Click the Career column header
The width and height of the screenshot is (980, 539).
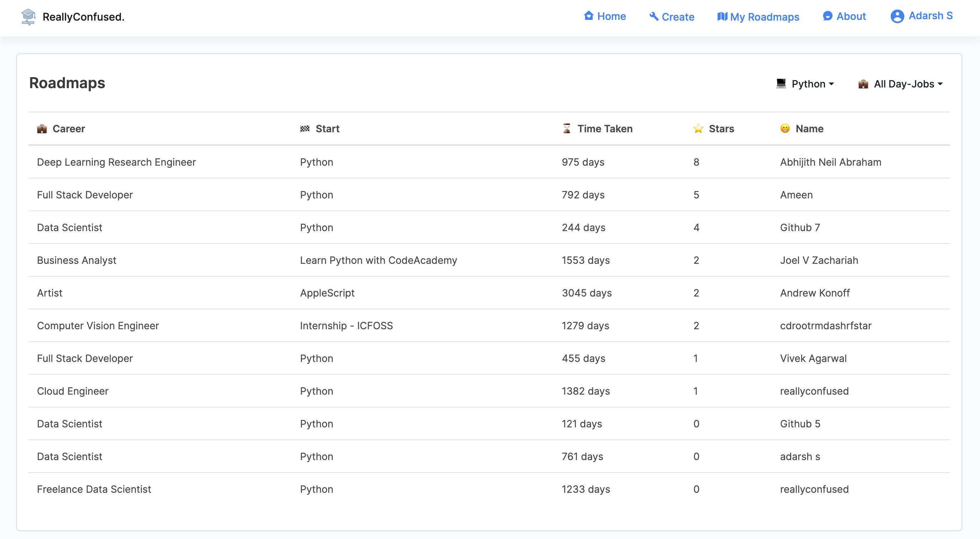[69, 129]
